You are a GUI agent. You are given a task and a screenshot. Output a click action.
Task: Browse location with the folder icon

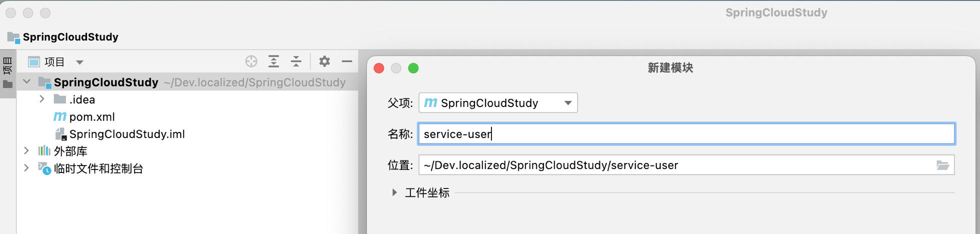pyautogui.click(x=942, y=165)
